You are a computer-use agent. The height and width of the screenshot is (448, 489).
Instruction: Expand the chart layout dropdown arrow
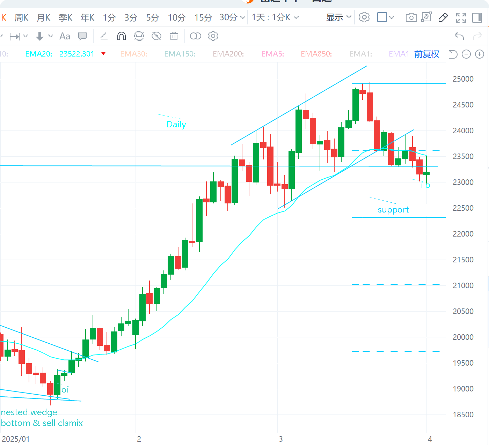(x=392, y=17)
